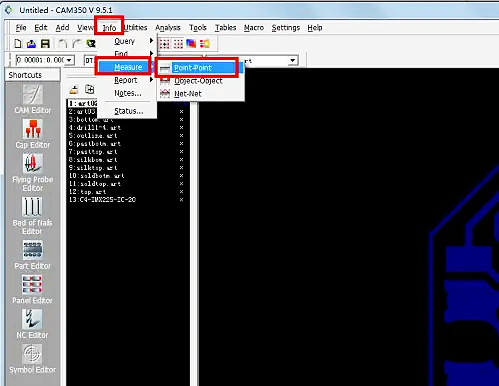The image size is (499, 386).
Task: Click the Undo arrow toolbar icon
Action: 63,44
